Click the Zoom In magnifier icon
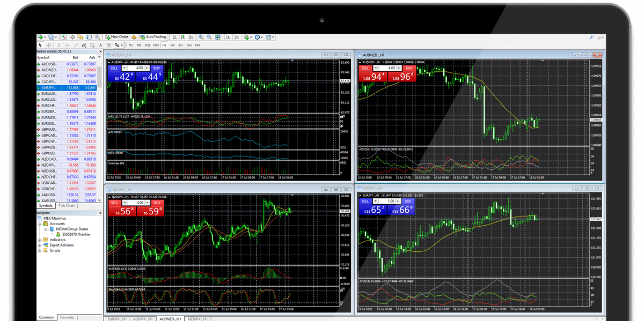Image resolution: width=644 pixels, height=321 pixels. (201, 37)
